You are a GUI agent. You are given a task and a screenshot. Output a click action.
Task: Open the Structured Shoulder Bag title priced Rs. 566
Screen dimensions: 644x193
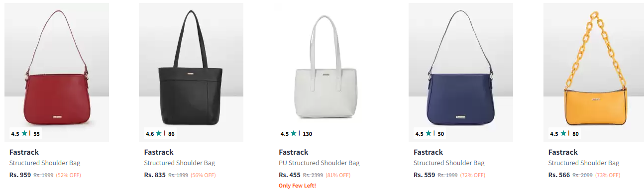[x=584, y=163]
